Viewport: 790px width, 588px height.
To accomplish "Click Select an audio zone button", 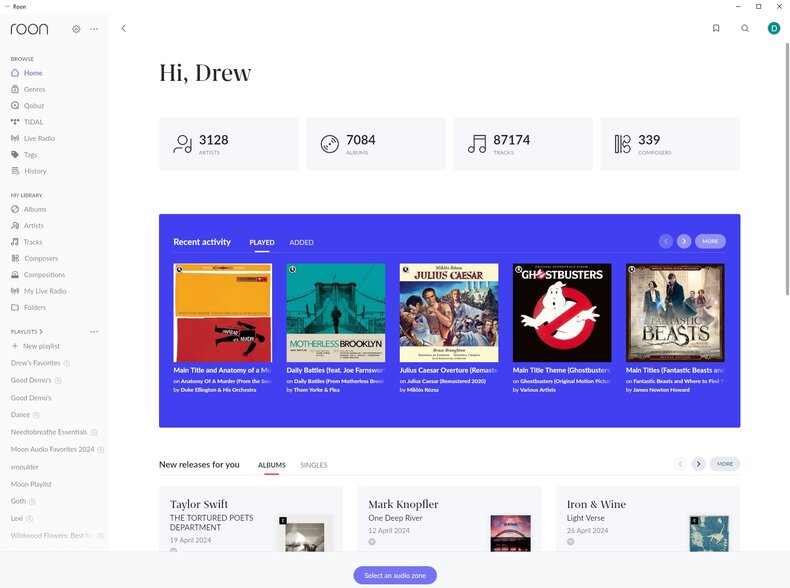I will (395, 575).
